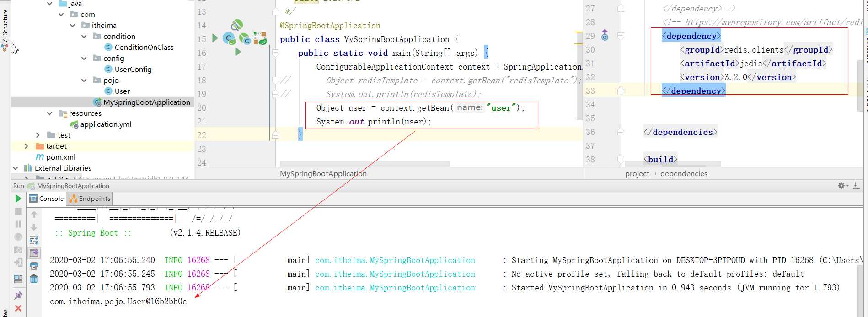Expand the target folder
Viewport: 868px width, 317px height.
pyautogui.click(x=27, y=146)
